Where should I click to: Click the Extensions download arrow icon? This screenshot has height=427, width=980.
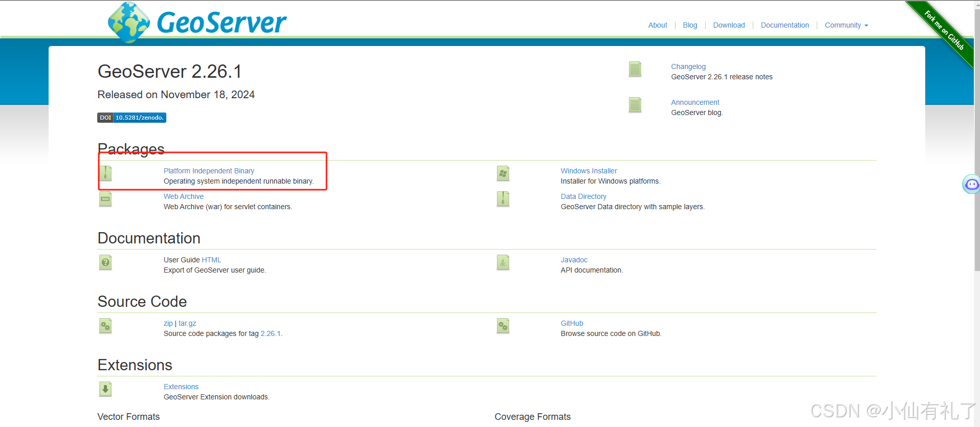(105, 389)
